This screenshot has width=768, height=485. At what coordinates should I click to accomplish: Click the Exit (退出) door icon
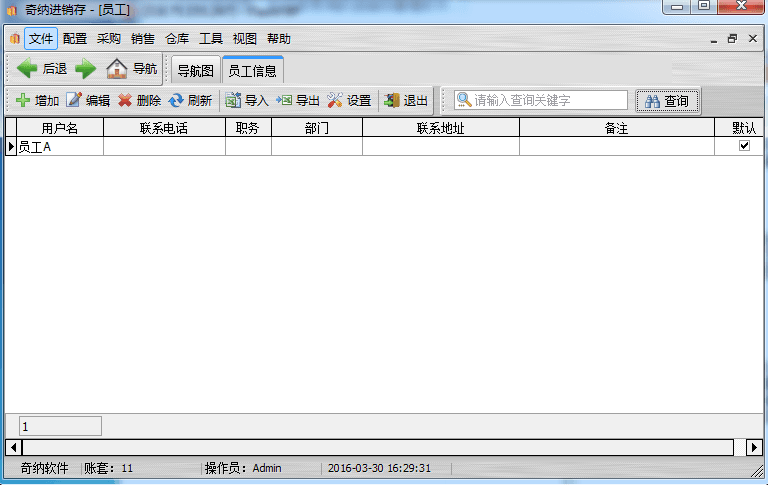[392, 101]
